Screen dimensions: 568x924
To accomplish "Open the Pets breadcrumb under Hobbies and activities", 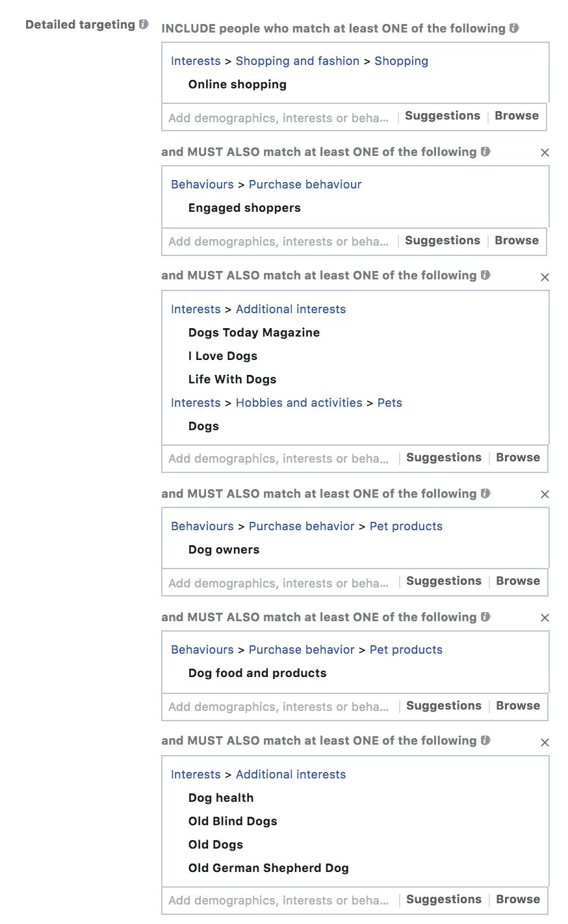I will point(390,403).
